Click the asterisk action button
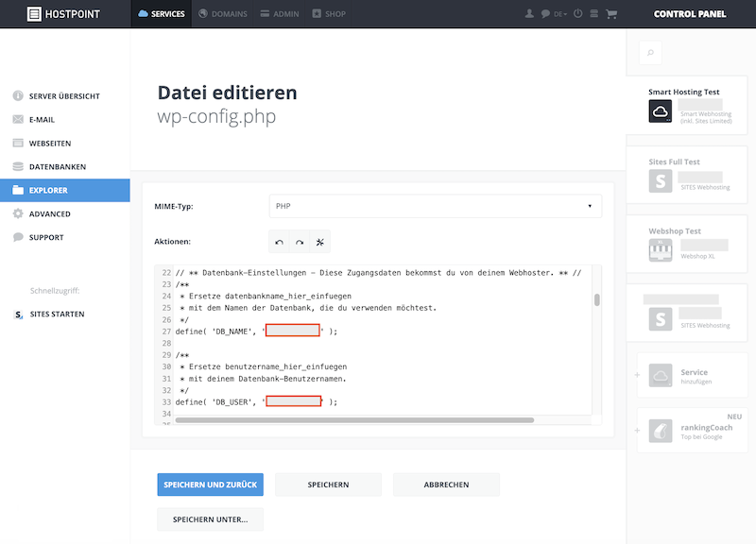The height and width of the screenshot is (544, 756). 320,242
